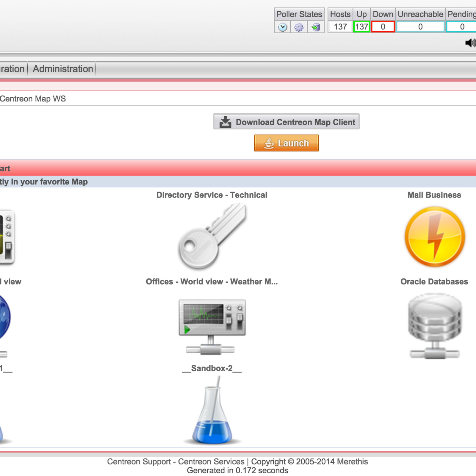Viewport: 476px width, 476px height.
Task: Open the Directory Service key map icon
Action: pyautogui.click(x=212, y=236)
